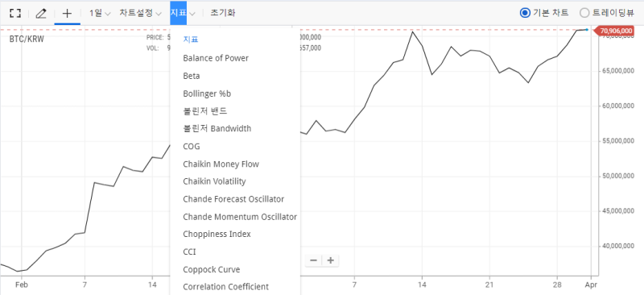Select the 트레이딩뷰 radio button

tap(584, 13)
